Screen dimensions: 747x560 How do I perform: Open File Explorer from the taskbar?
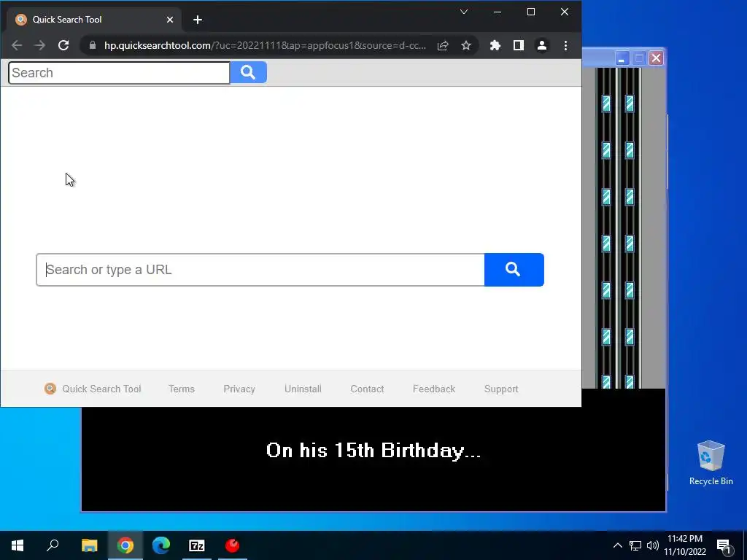(90, 545)
